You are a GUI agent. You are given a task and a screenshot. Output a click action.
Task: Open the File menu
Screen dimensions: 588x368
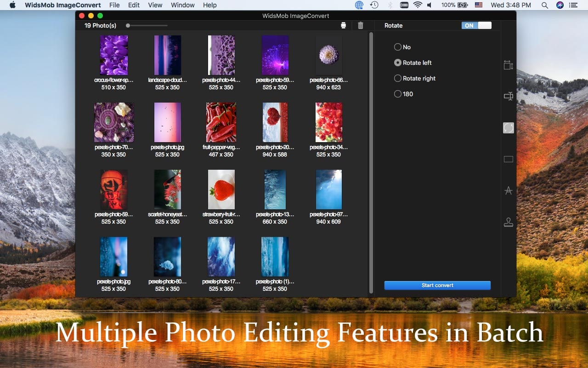coord(114,5)
